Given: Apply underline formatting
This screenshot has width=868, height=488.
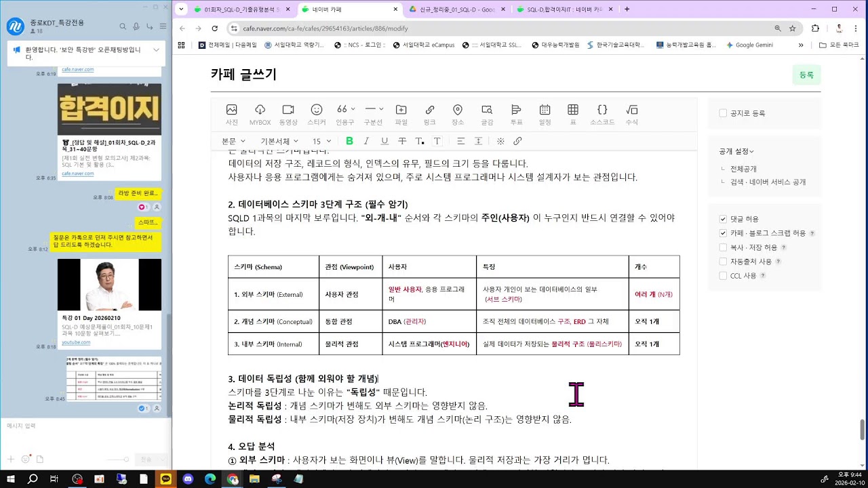Looking at the screenshot, I should click(384, 141).
